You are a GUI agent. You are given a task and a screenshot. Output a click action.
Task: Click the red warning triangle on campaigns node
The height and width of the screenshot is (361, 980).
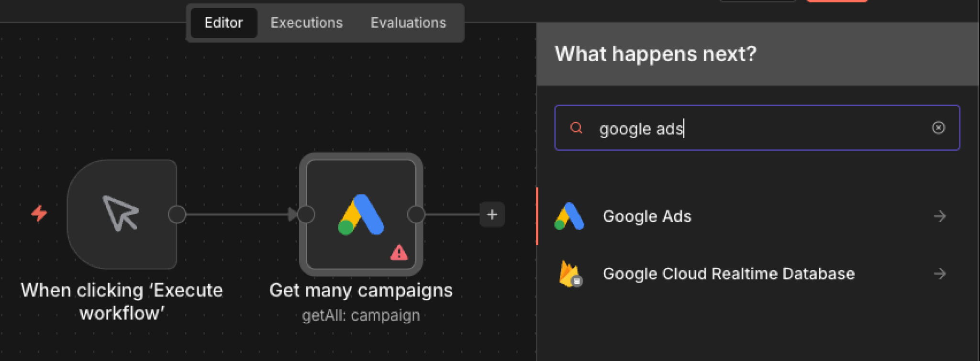pyautogui.click(x=399, y=252)
